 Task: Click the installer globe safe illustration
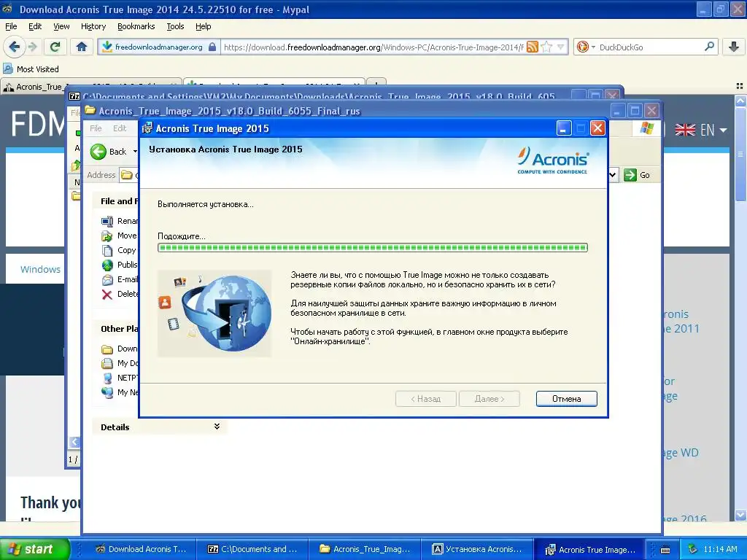[x=214, y=314]
